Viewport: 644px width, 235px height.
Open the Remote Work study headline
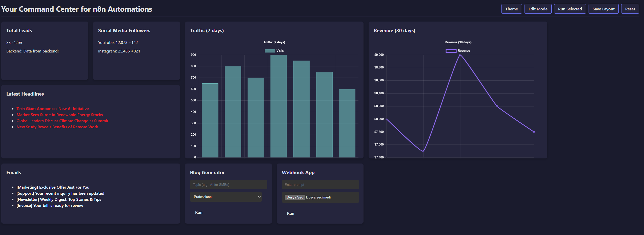(x=57, y=127)
